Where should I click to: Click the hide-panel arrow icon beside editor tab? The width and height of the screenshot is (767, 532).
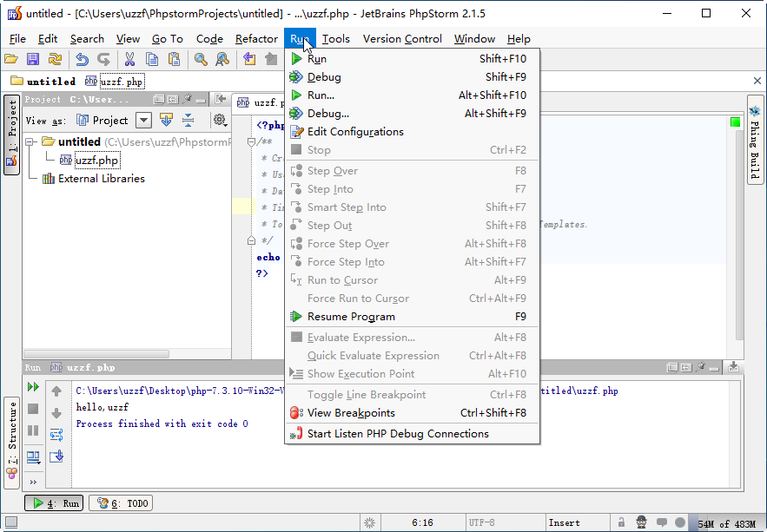coord(220,99)
